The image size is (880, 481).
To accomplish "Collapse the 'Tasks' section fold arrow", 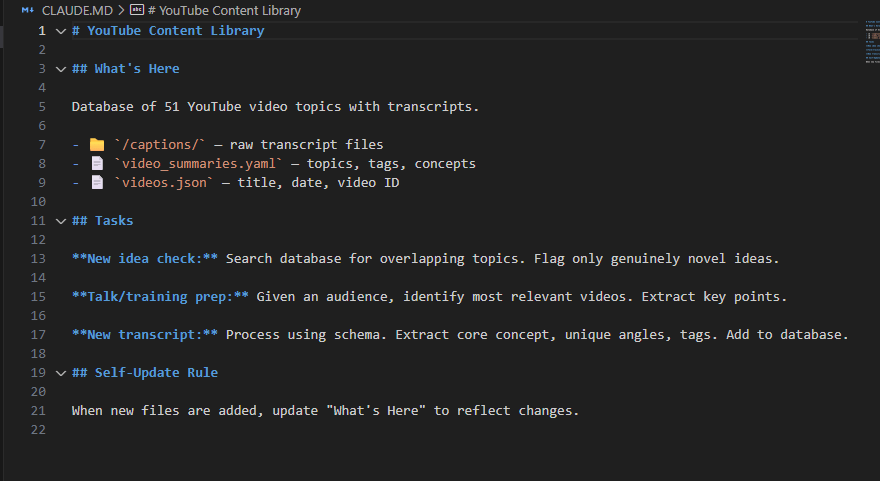I will (61, 221).
